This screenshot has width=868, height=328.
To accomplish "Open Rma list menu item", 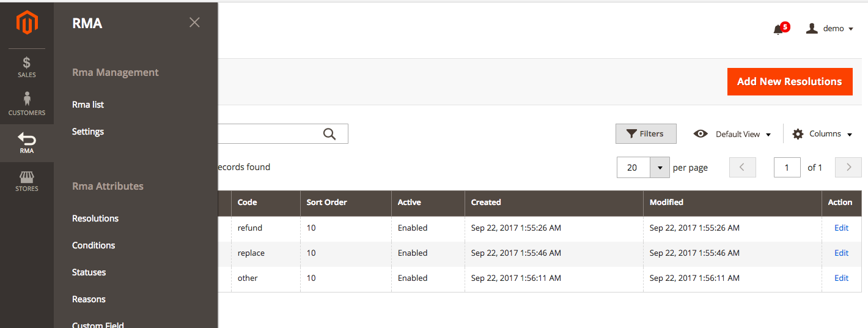I will coord(88,105).
